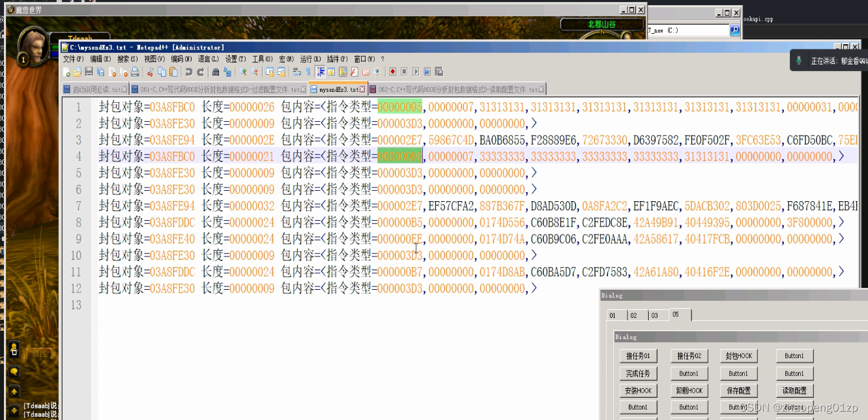Open Find with the binoculars icon
The width and height of the screenshot is (868, 420).
pos(216,72)
